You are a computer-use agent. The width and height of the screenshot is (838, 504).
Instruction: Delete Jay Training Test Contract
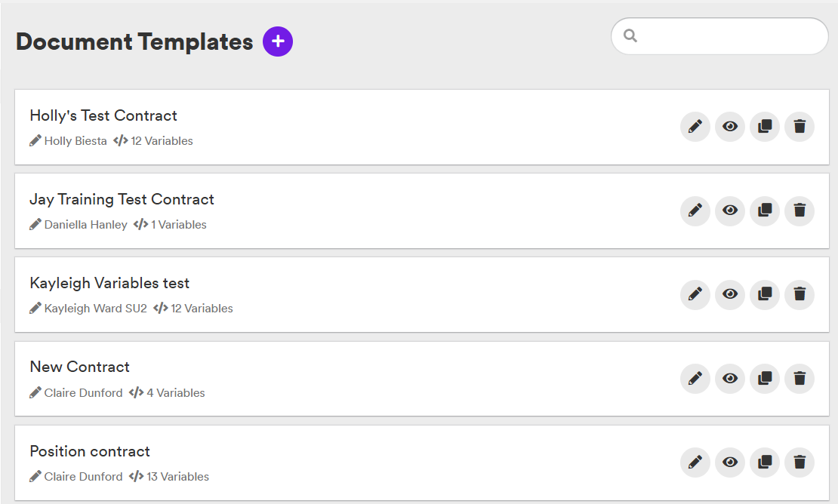(799, 211)
